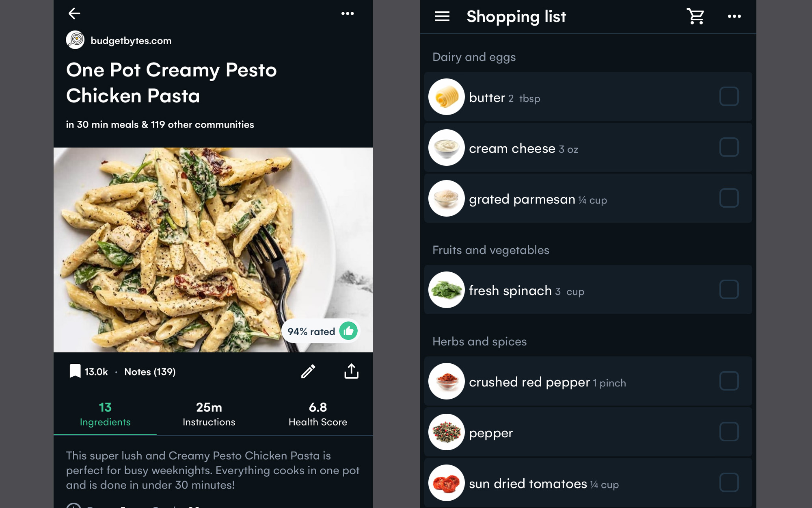
Task: Click the Notes (139) button
Action: pyautogui.click(x=149, y=371)
